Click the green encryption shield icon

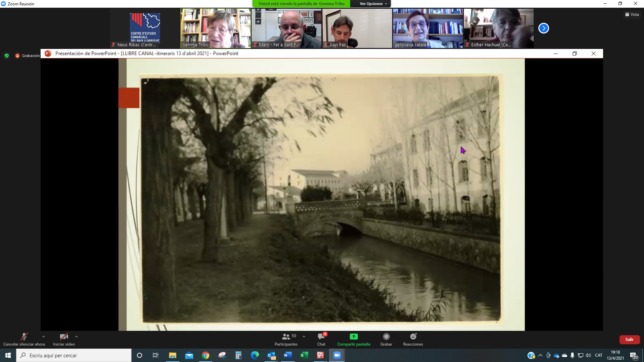pos(7,56)
